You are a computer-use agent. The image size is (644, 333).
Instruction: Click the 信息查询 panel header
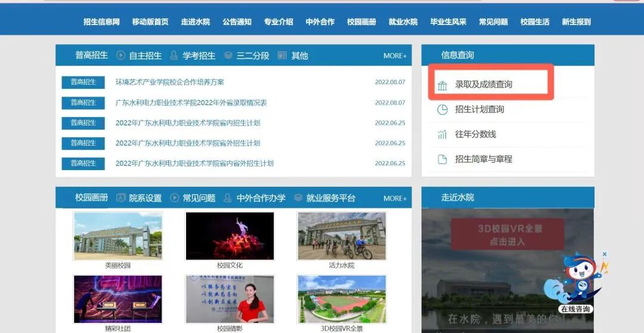point(507,55)
